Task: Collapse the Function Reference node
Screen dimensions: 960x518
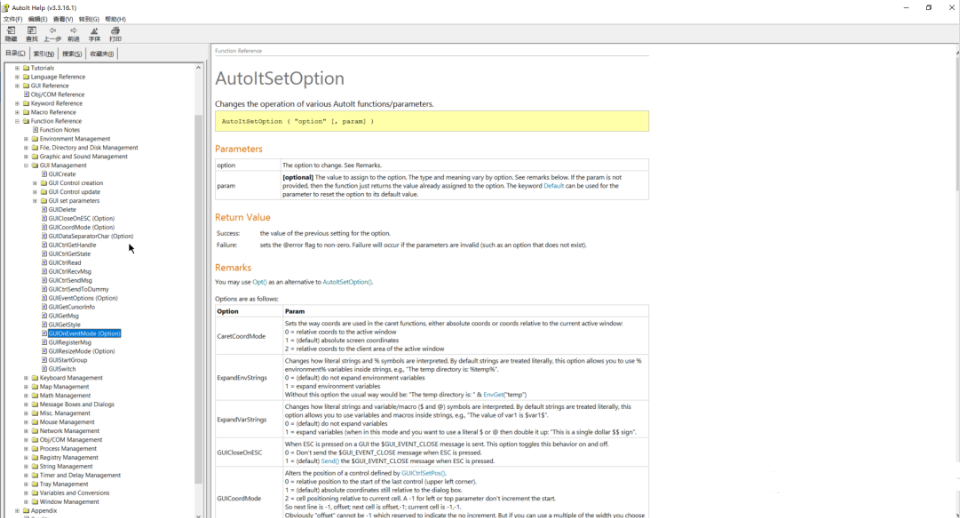Action: pyautogui.click(x=17, y=121)
